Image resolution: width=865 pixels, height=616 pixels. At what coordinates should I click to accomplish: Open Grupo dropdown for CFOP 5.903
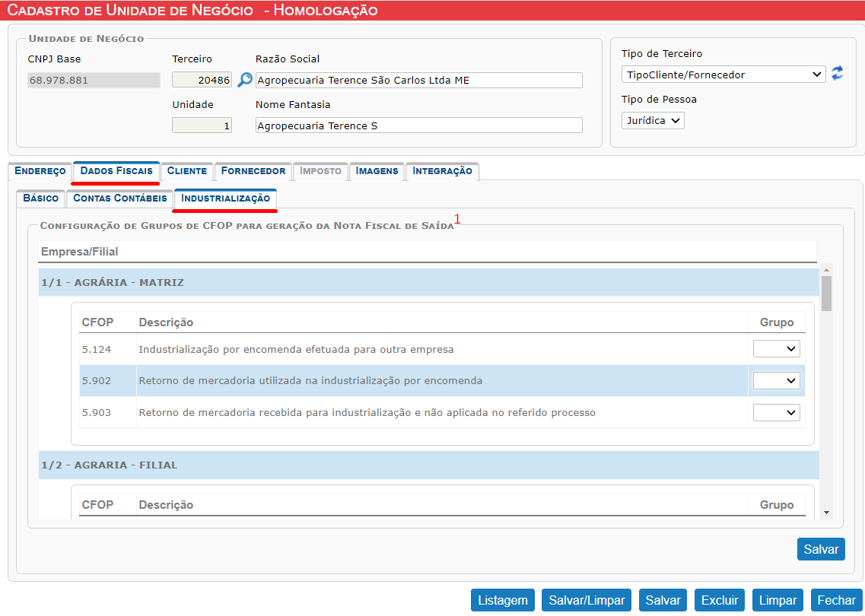click(776, 412)
